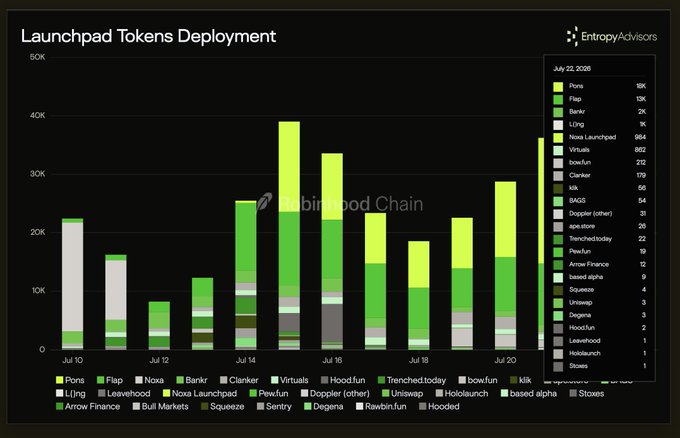The height and width of the screenshot is (438, 680).
Task: Click the Noxa Launchpad swatch in the bottom legend
Action: pos(166,393)
